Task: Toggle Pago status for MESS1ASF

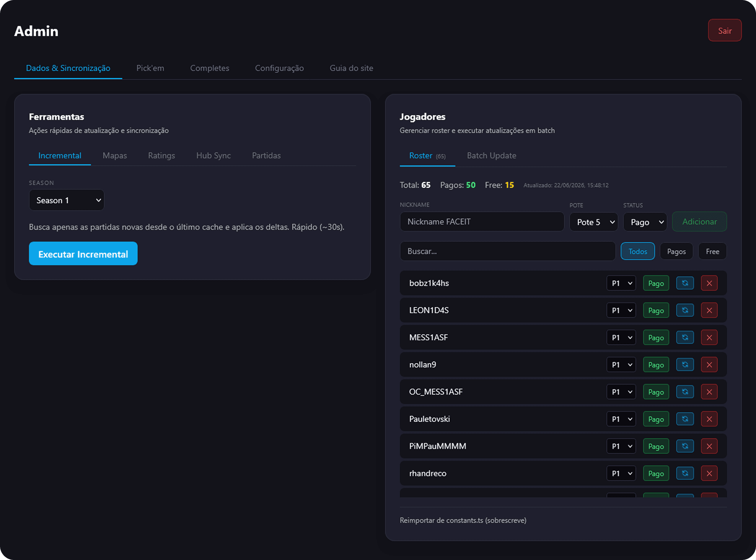Action: (x=656, y=337)
